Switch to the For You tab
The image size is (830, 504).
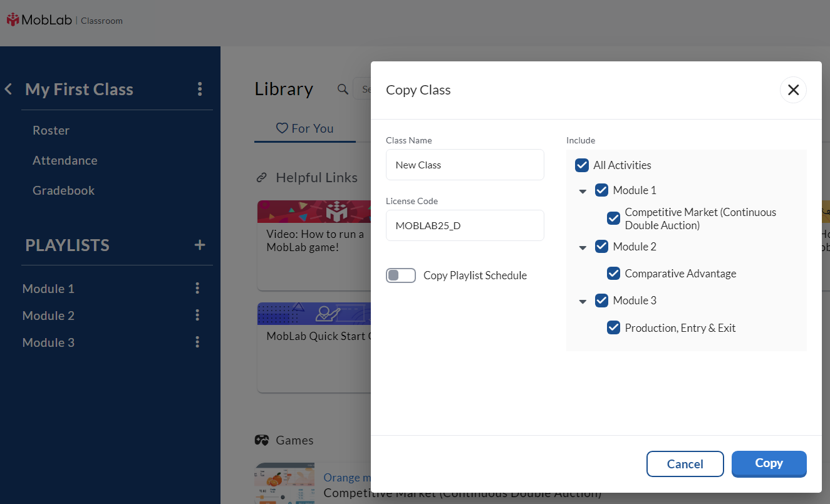305,128
